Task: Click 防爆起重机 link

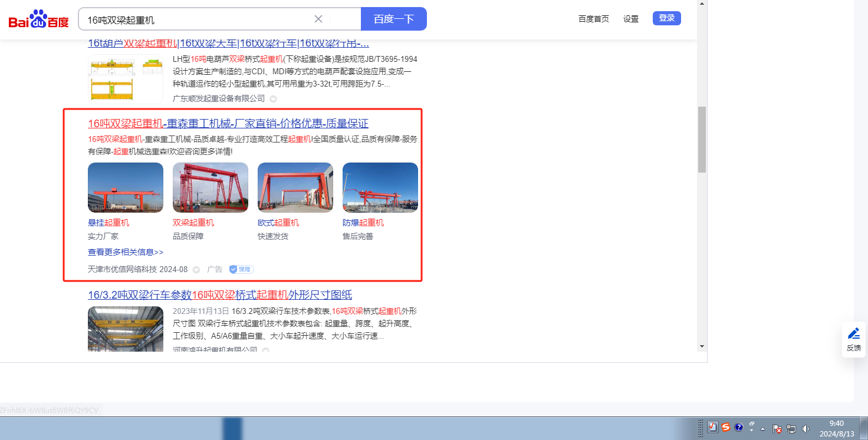Action: click(363, 223)
